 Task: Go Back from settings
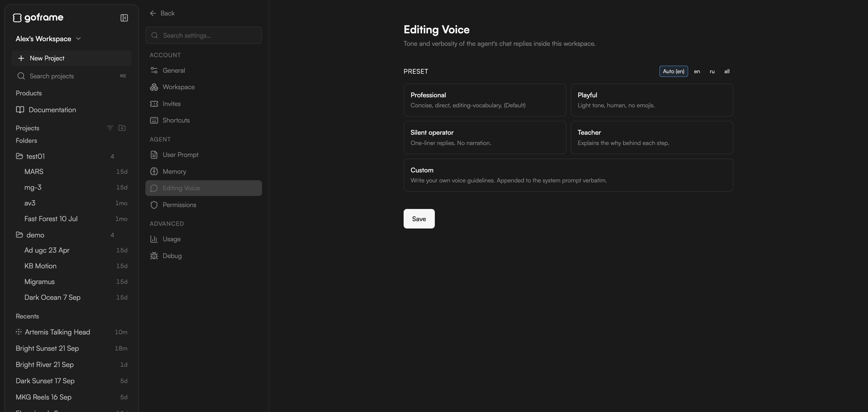coord(162,13)
